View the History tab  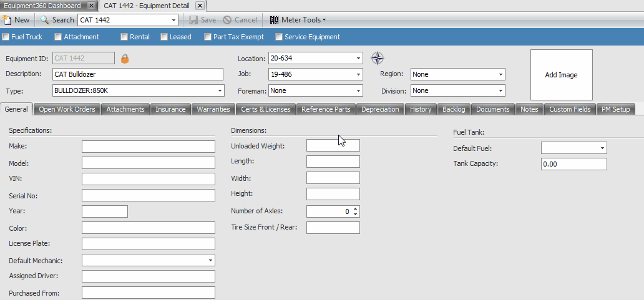pos(421,109)
